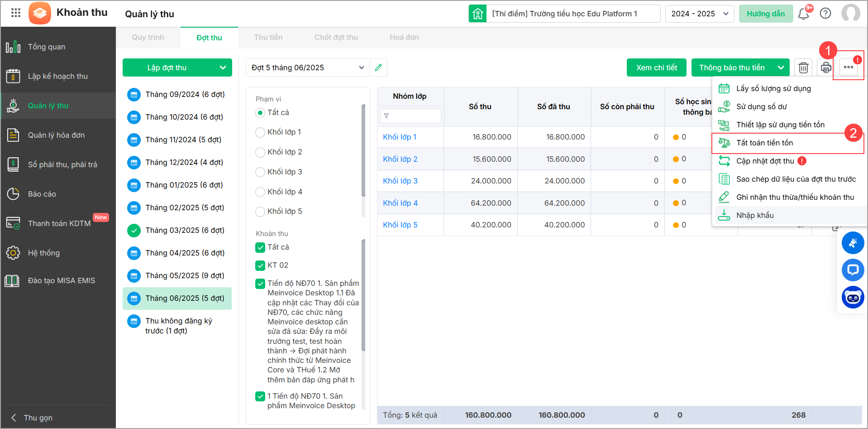
Task: Open the app launcher grid icon
Action: (16, 13)
